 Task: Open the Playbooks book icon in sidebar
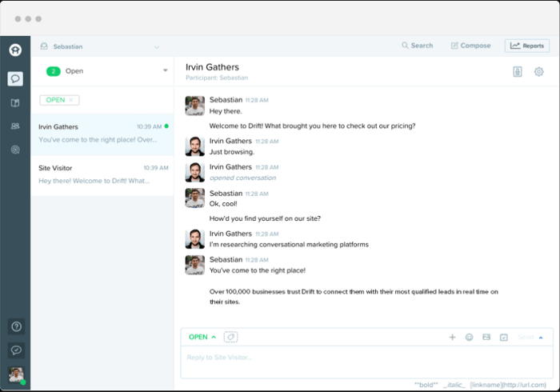point(15,103)
